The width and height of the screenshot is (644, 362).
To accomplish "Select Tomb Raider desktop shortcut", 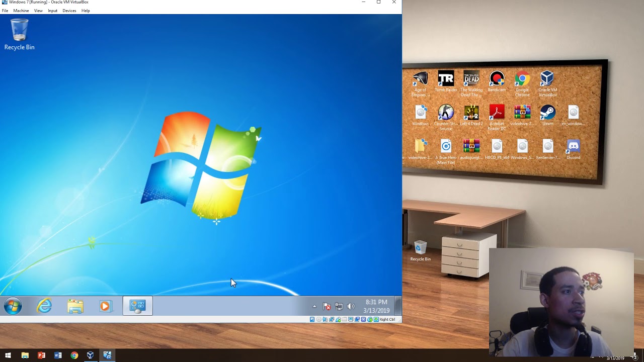I will [446, 81].
